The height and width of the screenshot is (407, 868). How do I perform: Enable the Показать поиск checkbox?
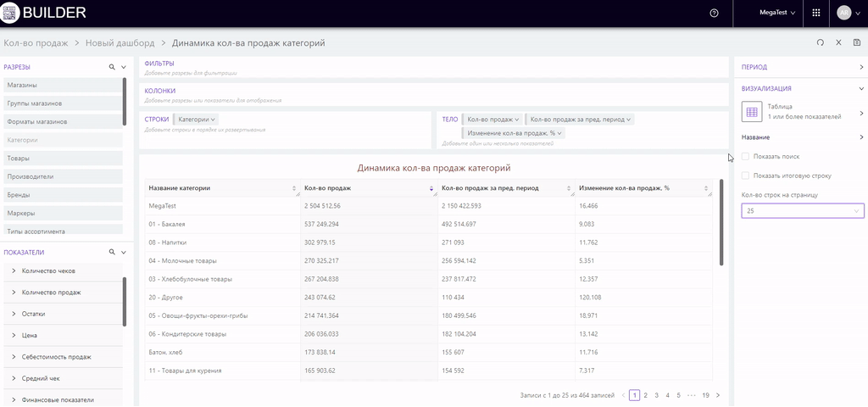click(745, 157)
